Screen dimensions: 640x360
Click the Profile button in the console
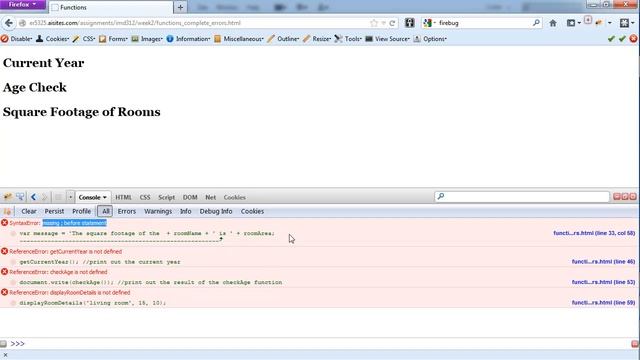click(82, 211)
